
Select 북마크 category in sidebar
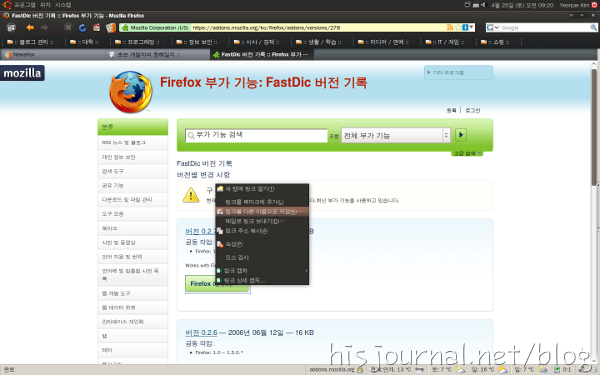point(132,228)
